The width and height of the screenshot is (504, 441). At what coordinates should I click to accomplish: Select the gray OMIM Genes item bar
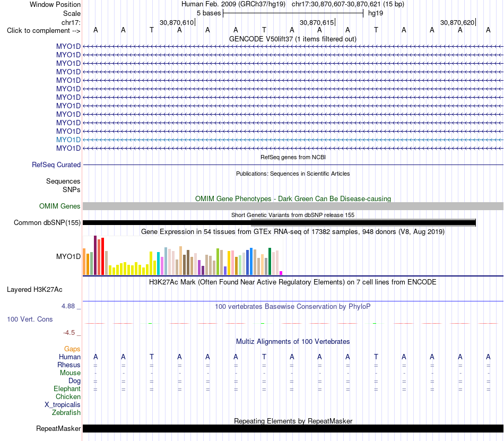pyautogui.click(x=293, y=206)
